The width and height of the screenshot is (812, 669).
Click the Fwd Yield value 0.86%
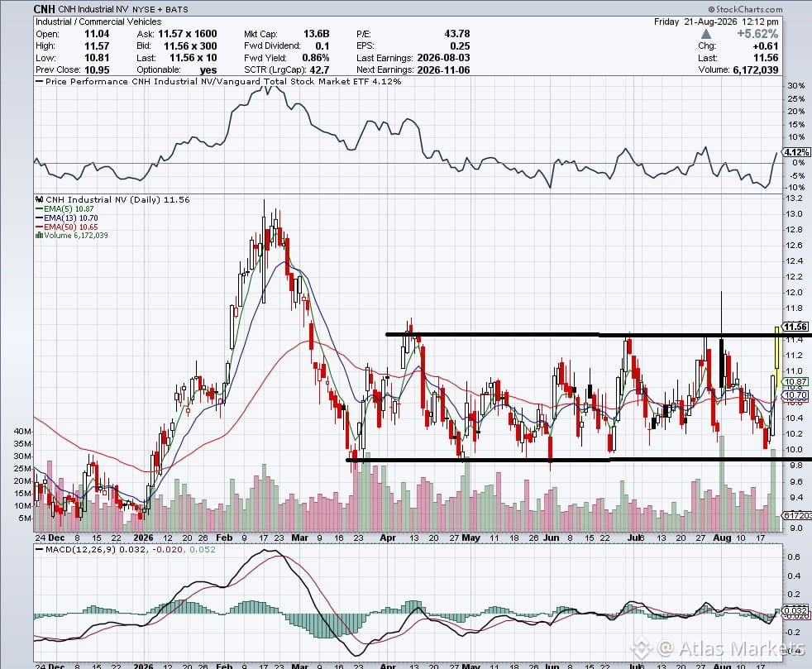(315, 58)
